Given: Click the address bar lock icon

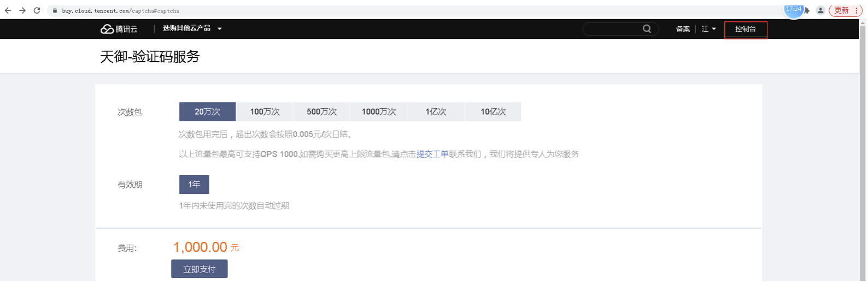Looking at the screenshot, I should (x=55, y=10).
